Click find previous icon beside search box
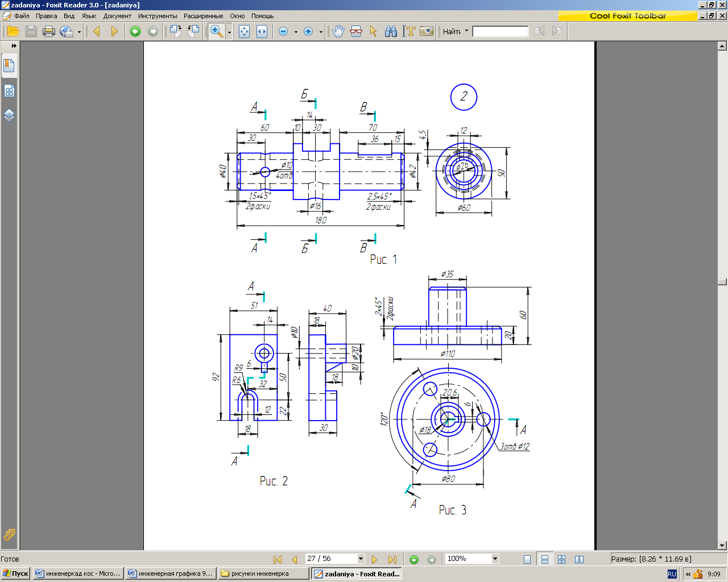728x582 pixels. 539,31
